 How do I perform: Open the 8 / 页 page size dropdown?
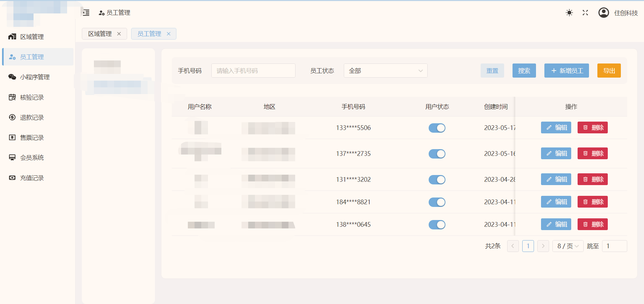point(568,246)
